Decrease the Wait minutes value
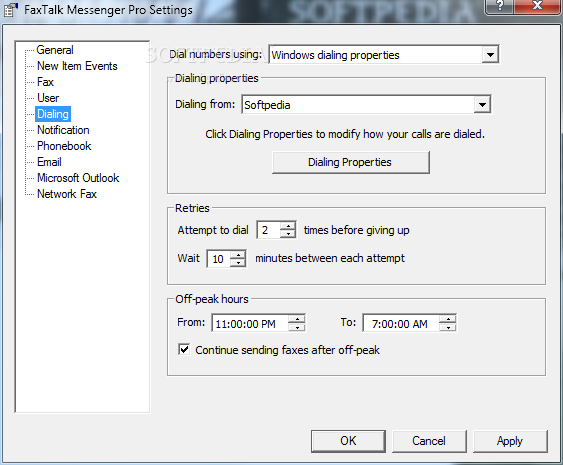The height and width of the screenshot is (465, 563). (238, 263)
